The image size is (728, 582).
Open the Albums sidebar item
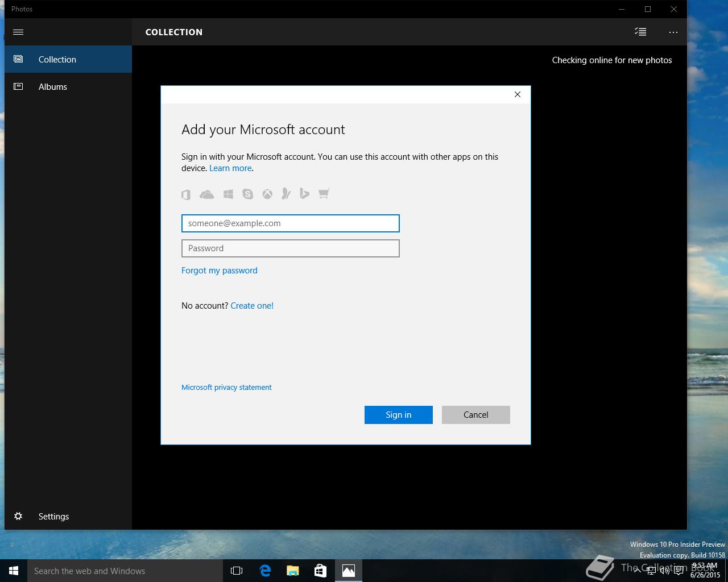(68, 86)
